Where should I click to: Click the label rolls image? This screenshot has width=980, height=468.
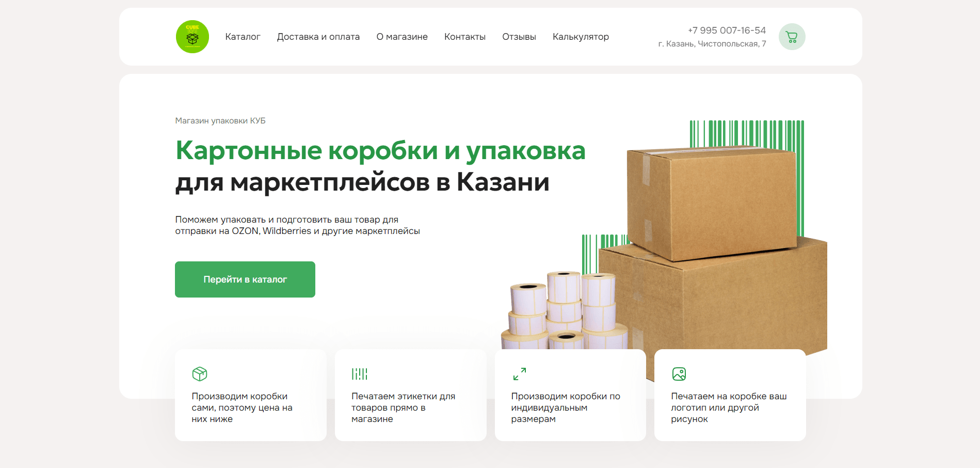tap(565, 310)
